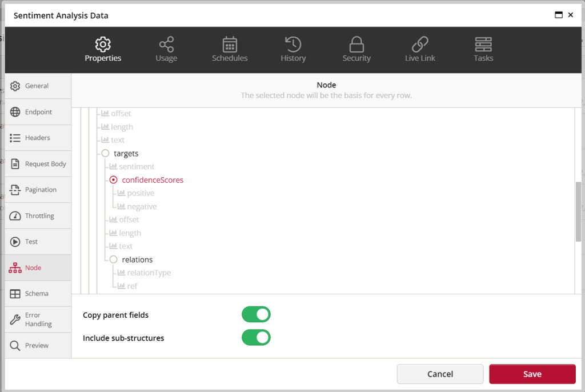
Task: Click the 'Copy parent fields' label
Action: [115, 315]
